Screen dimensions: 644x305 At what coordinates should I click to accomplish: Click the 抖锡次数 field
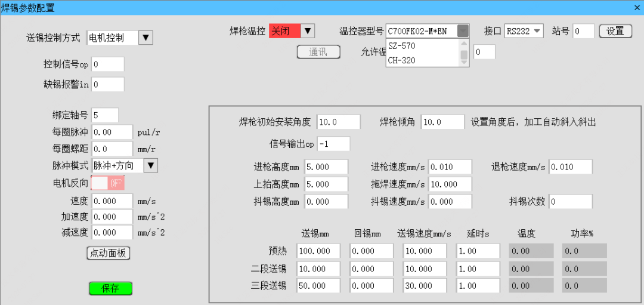(x=571, y=201)
